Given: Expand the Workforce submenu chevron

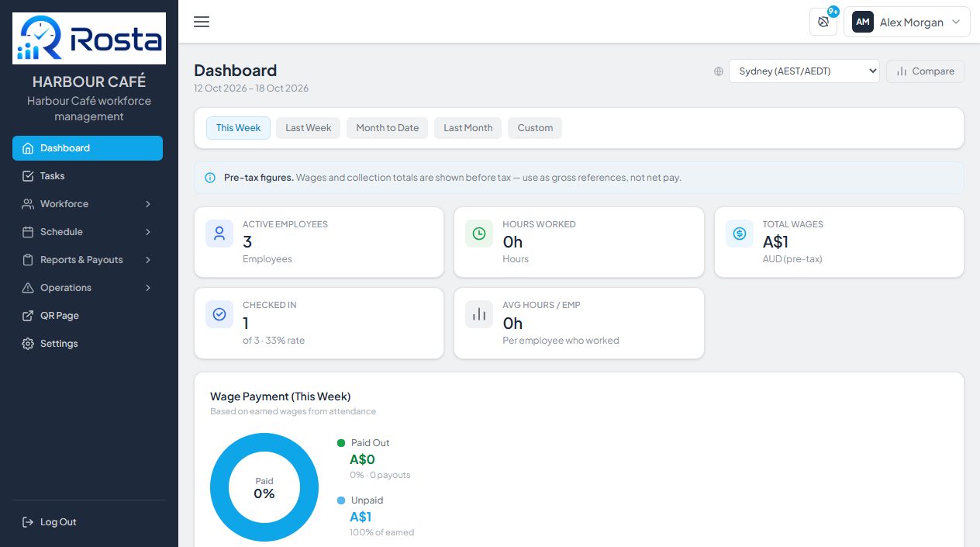Looking at the screenshot, I should (148, 204).
